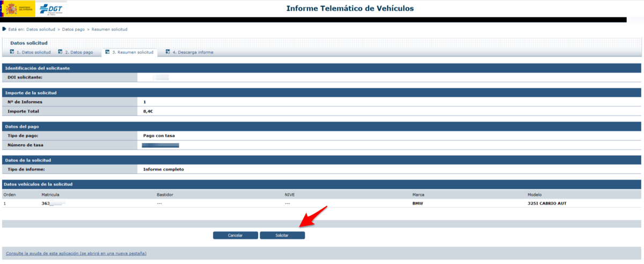Screen dimensions: 644x264
Task: Click the 'Pago con tasa' value
Action: (x=159, y=135)
